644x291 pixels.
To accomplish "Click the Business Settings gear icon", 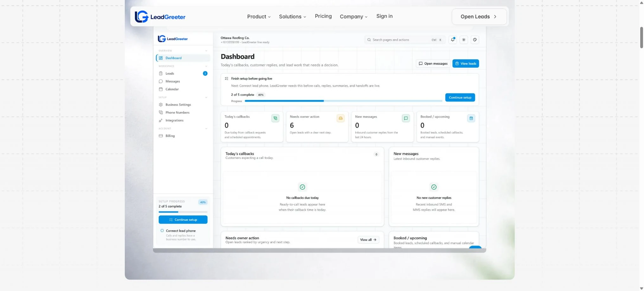I will tap(161, 105).
